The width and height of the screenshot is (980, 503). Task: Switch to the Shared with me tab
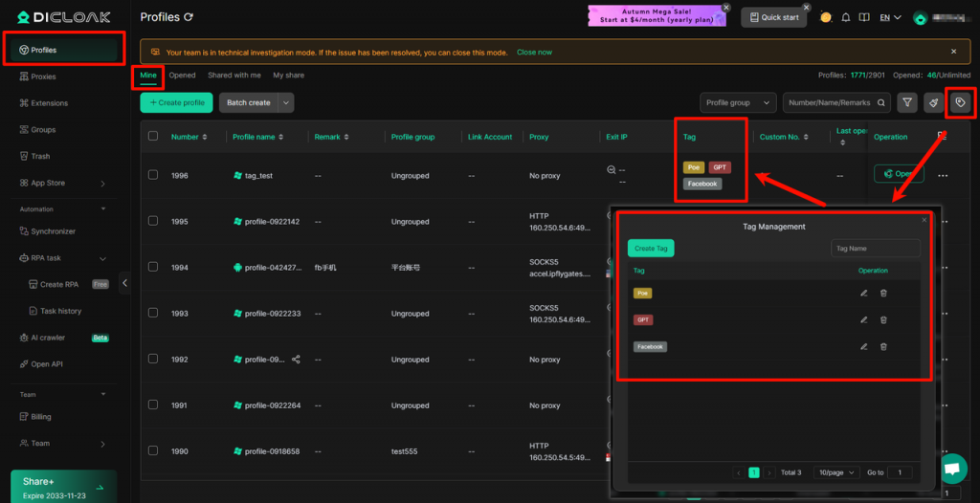234,75
